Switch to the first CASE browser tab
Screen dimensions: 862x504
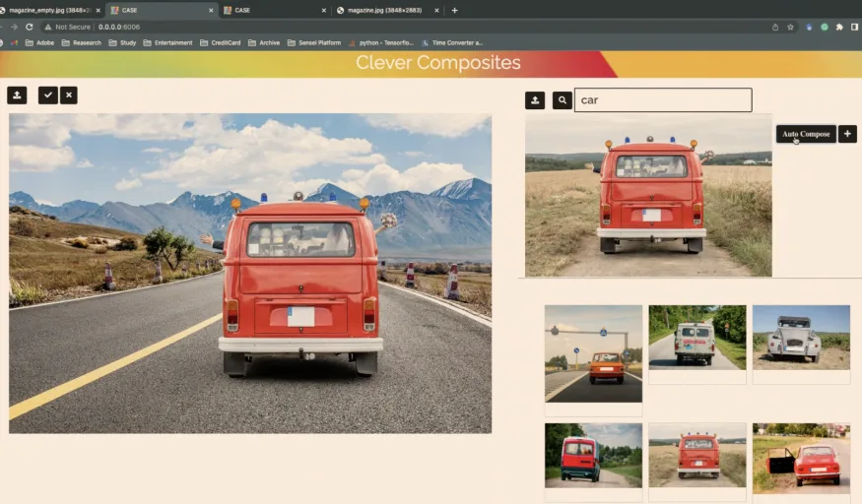pos(160,10)
